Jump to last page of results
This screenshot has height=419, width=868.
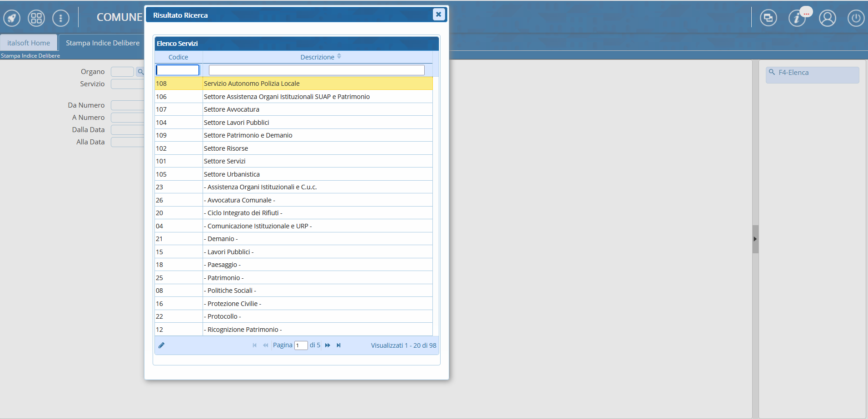(338, 345)
